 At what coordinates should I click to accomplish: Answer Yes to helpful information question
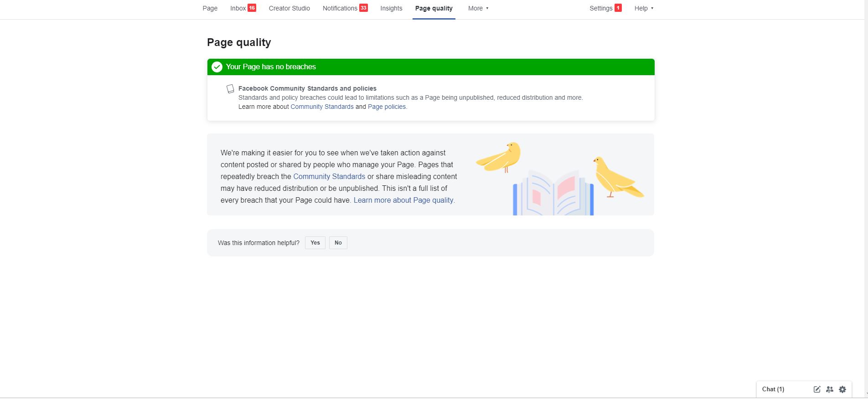(315, 243)
